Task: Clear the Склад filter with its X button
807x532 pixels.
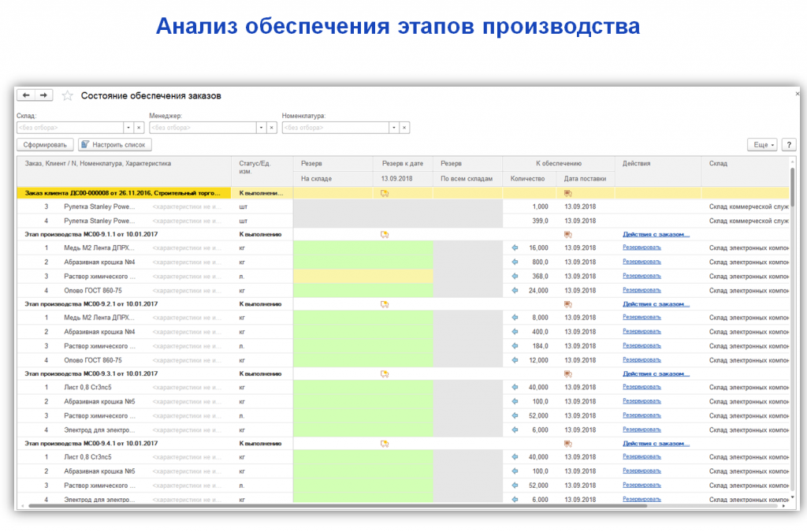Action: (x=139, y=128)
